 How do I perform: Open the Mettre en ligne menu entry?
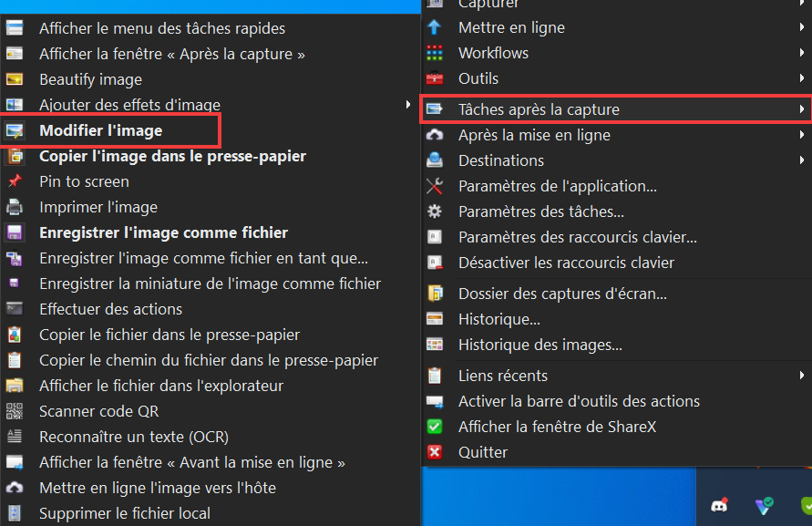click(x=616, y=27)
